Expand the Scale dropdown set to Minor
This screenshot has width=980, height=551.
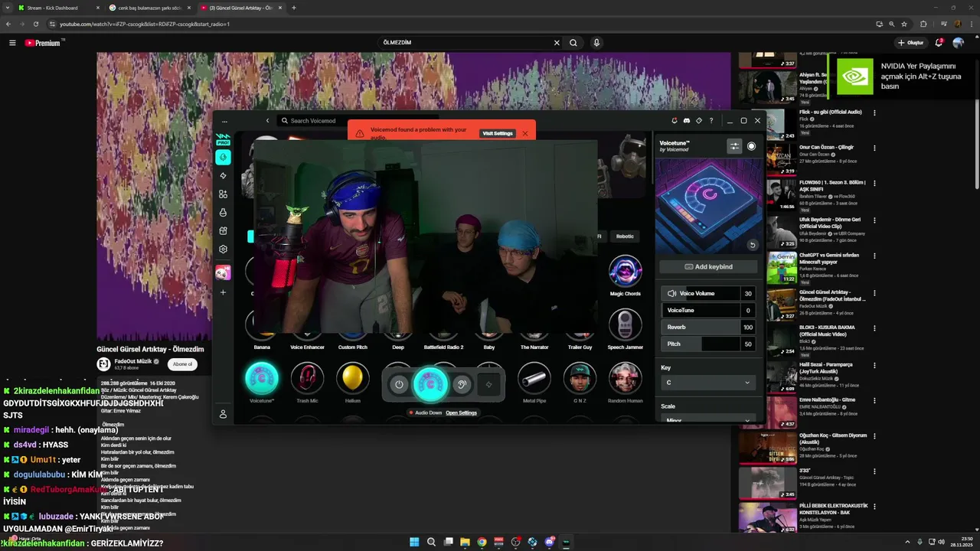709,419
